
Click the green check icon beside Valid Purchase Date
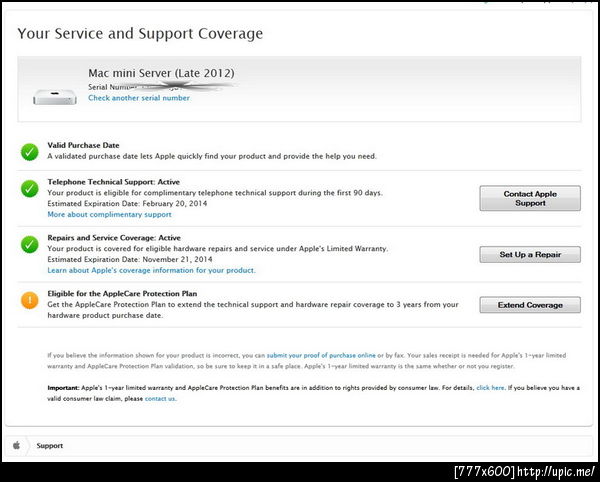[x=29, y=152]
